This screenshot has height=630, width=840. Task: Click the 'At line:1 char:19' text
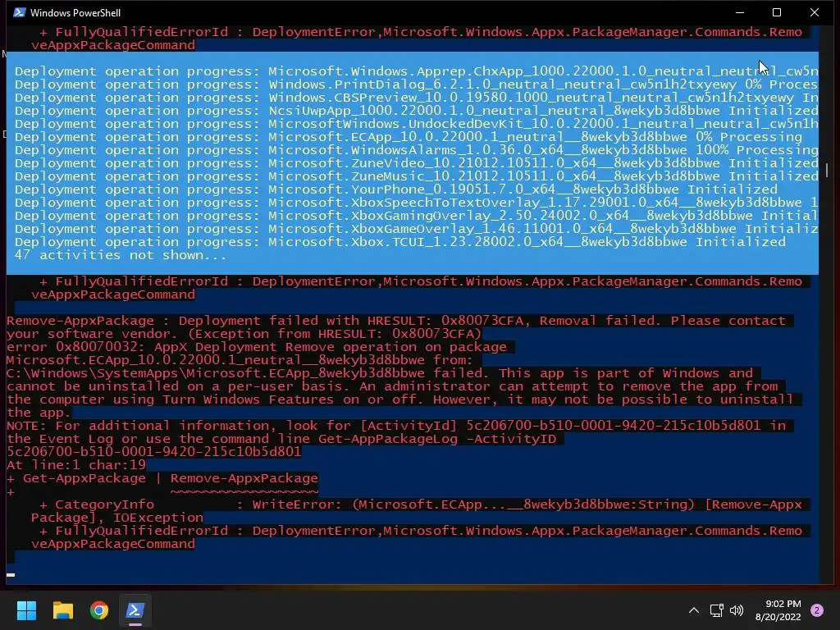(76, 465)
